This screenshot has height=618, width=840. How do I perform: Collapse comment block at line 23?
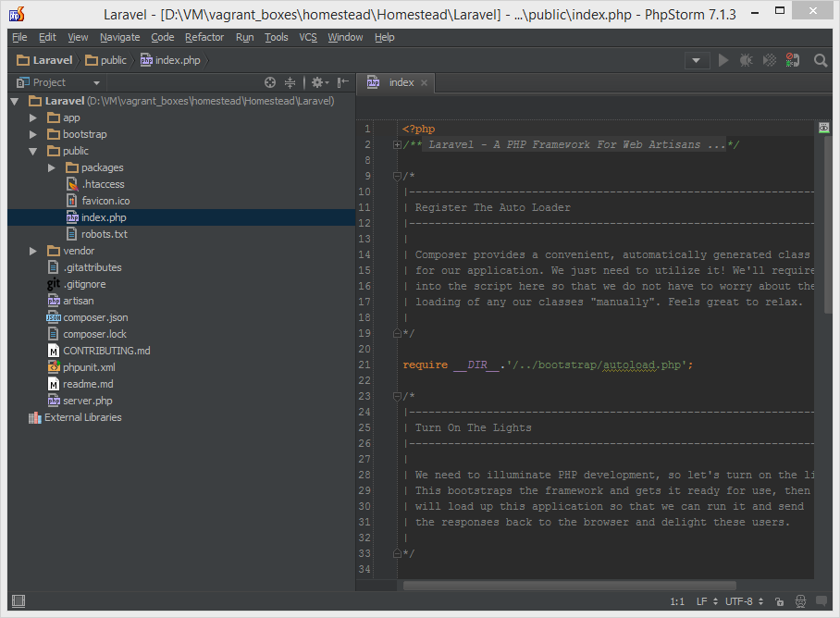(397, 396)
